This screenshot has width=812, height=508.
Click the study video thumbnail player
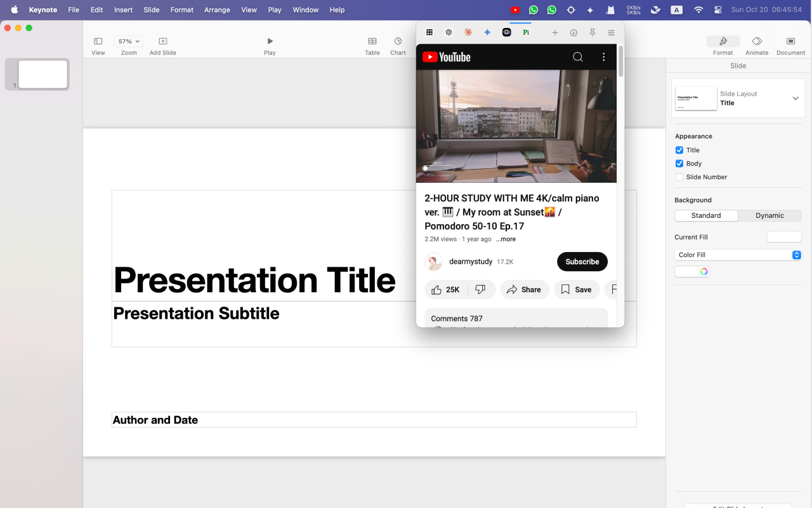(516, 126)
